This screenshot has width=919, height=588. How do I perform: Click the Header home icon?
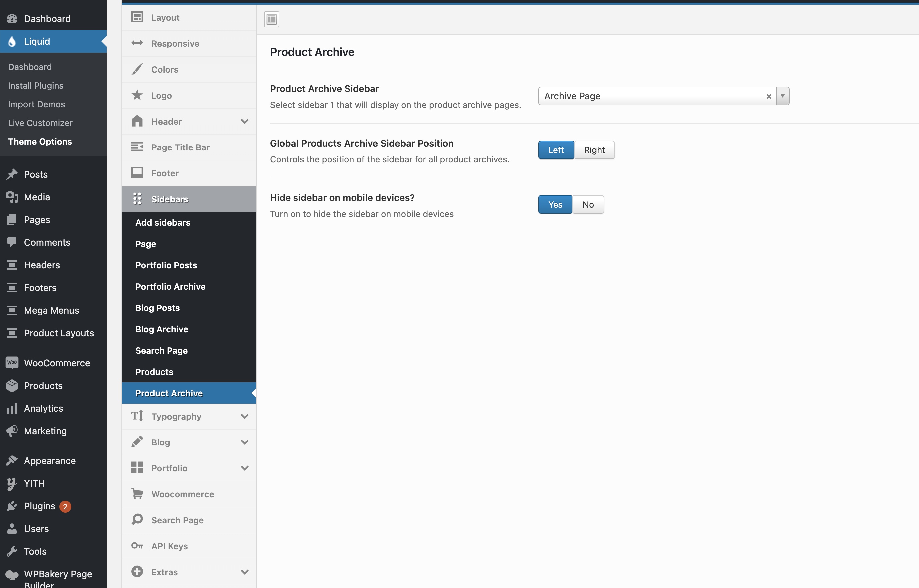138,121
